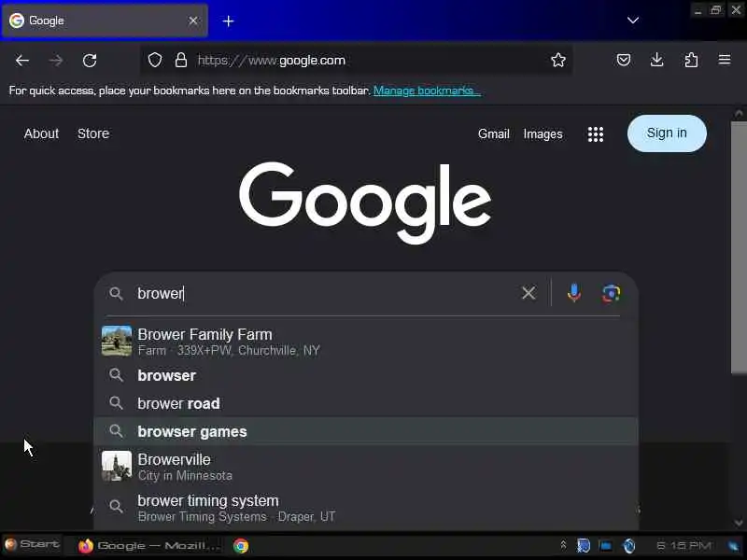Pick the browser games suggestion
The height and width of the screenshot is (560, 747).
366,431
